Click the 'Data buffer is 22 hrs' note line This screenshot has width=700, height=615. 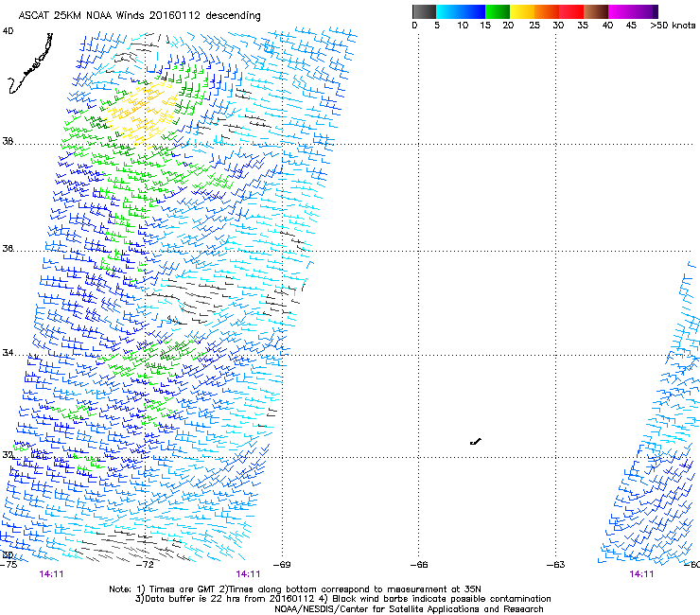pyautogui.click(x=343, y=599)
